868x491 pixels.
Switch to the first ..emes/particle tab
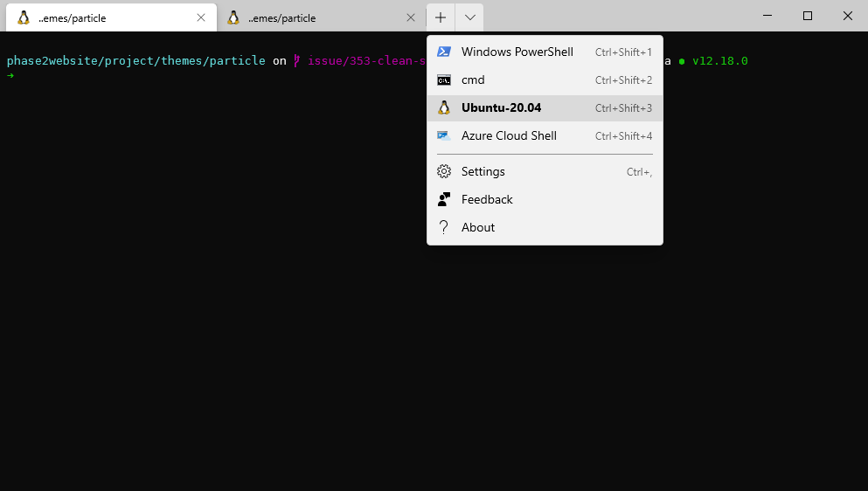(111, 17)
